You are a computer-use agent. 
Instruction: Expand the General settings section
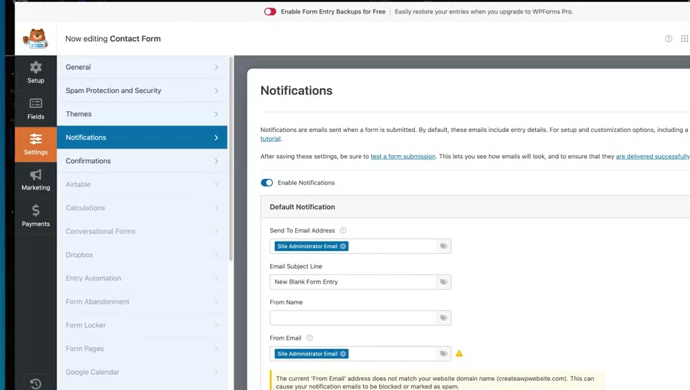click(142, 67)
